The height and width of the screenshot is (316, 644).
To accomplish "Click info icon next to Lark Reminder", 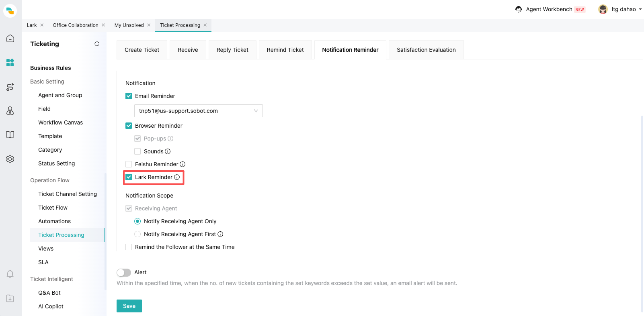I will (177, 177).
